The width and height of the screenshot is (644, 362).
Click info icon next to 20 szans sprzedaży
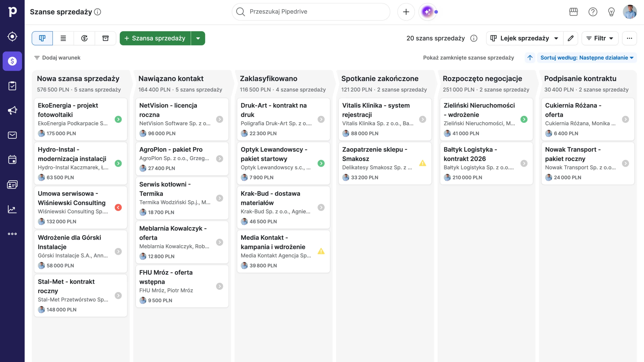(474, 38)
